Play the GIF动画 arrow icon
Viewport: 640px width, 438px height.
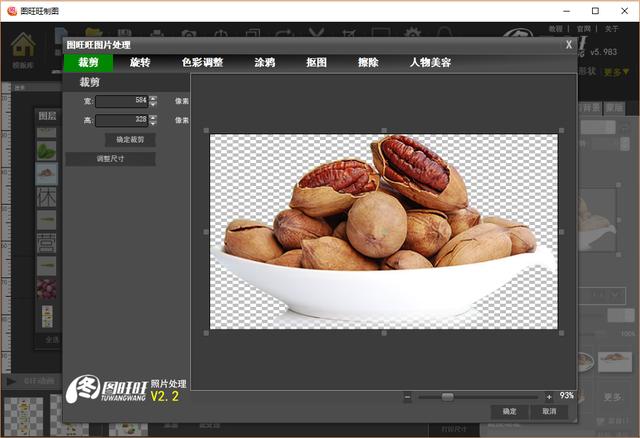11,381
